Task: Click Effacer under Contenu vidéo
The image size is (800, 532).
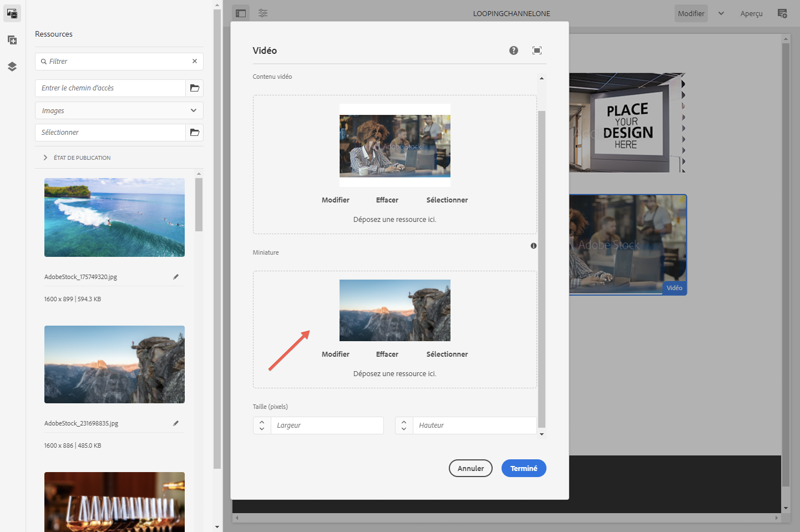Action: coord(387,200)
